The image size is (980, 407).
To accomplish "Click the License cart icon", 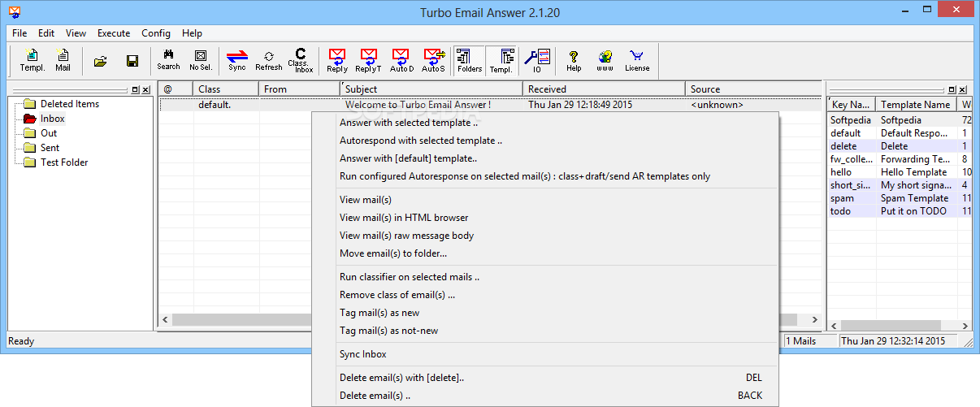I will (637, 61).
